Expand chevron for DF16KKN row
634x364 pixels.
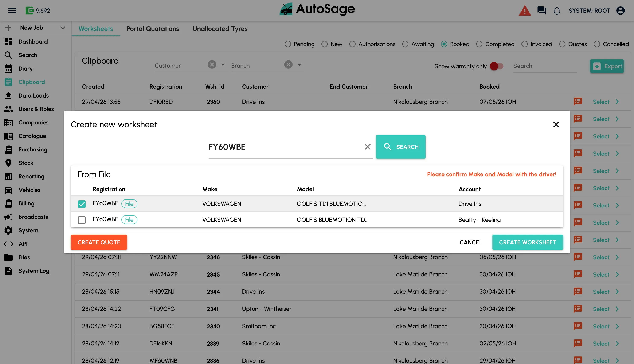tap(617, 344)
